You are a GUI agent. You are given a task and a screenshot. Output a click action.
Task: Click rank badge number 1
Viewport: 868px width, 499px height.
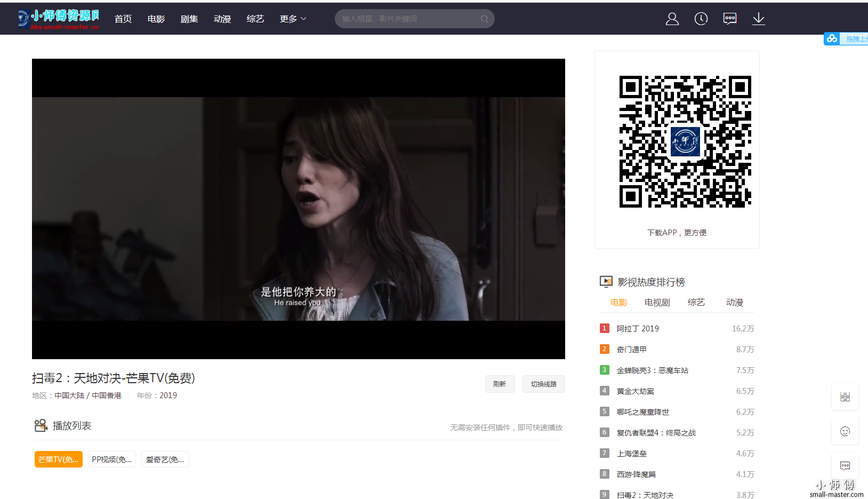point(605,328)
